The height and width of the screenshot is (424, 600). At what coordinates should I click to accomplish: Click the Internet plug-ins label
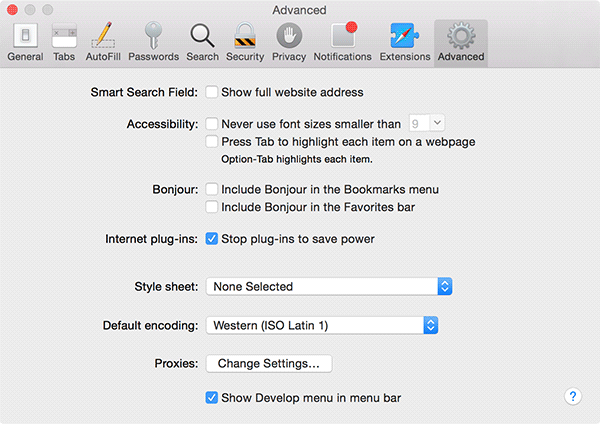pos(152,239)
